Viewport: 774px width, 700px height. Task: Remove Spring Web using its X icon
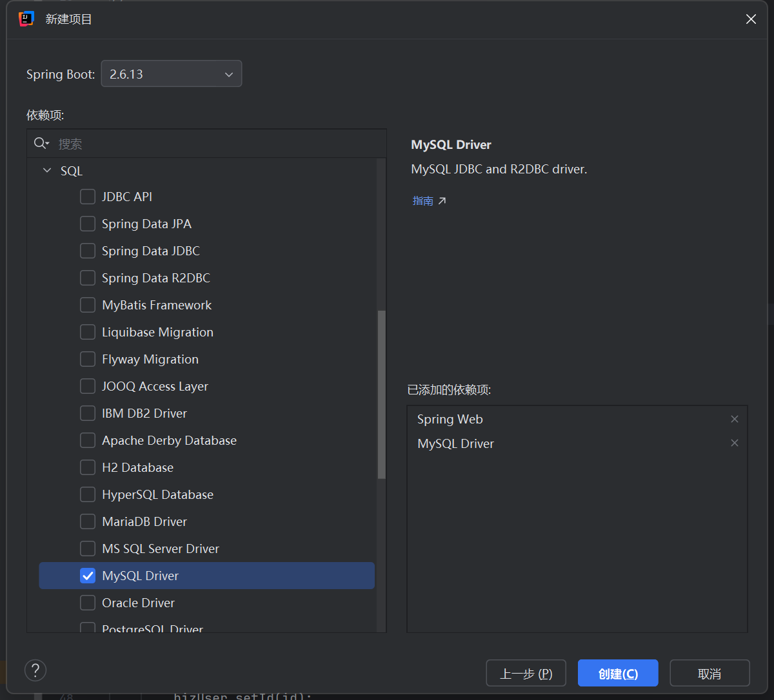pos(735,419)
